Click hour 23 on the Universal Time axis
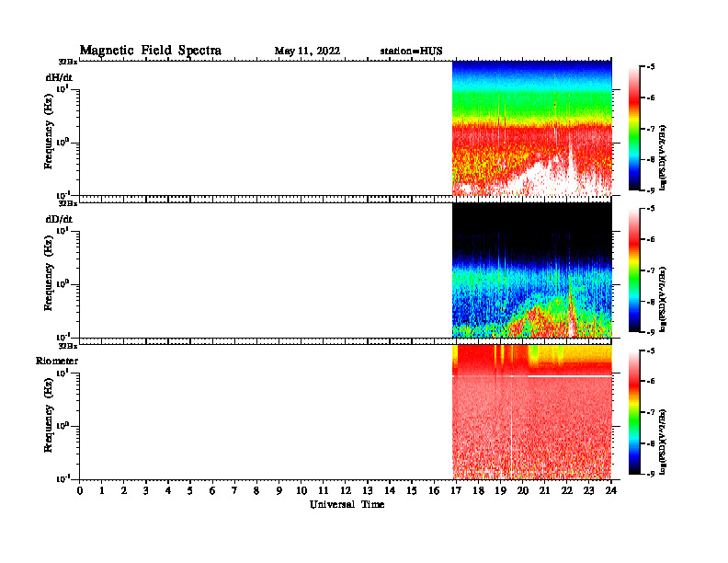Viewport: 728px width, 563px height. [588, 491]
